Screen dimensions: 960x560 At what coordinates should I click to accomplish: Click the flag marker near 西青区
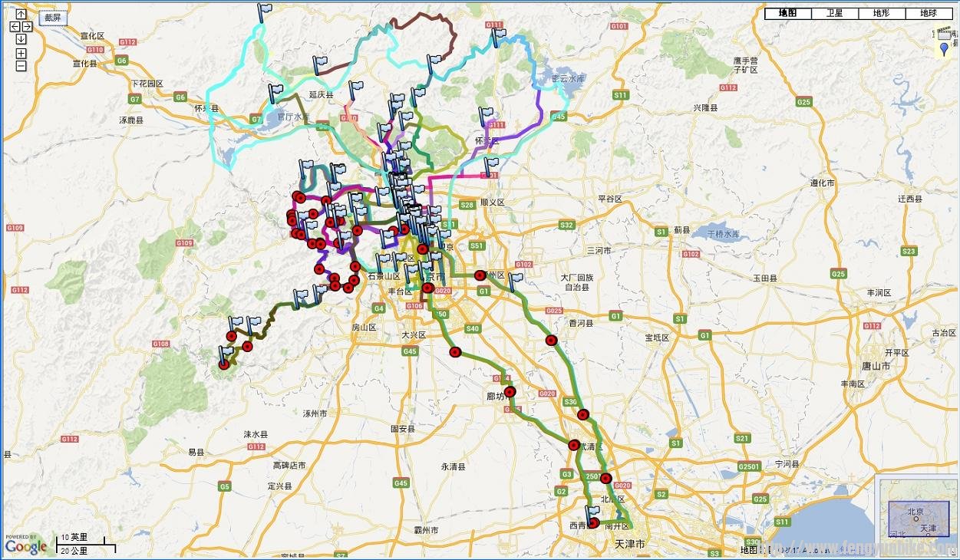592,512
